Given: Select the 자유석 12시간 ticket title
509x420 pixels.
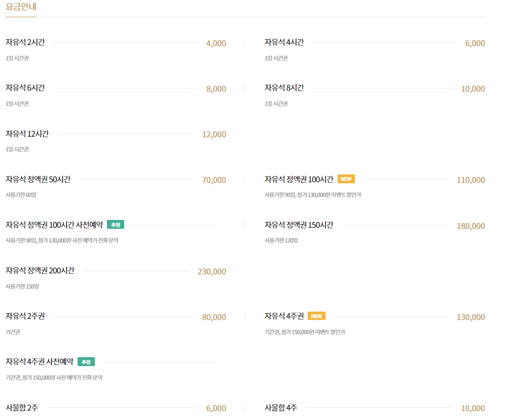Looking at the screenshot, I should click(x=27, y=134).
